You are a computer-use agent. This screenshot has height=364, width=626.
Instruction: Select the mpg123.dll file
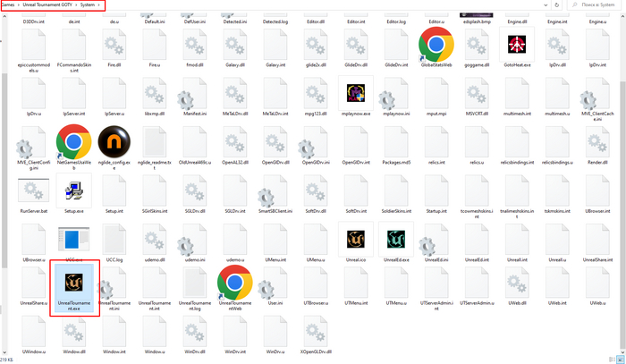(316, 97)
